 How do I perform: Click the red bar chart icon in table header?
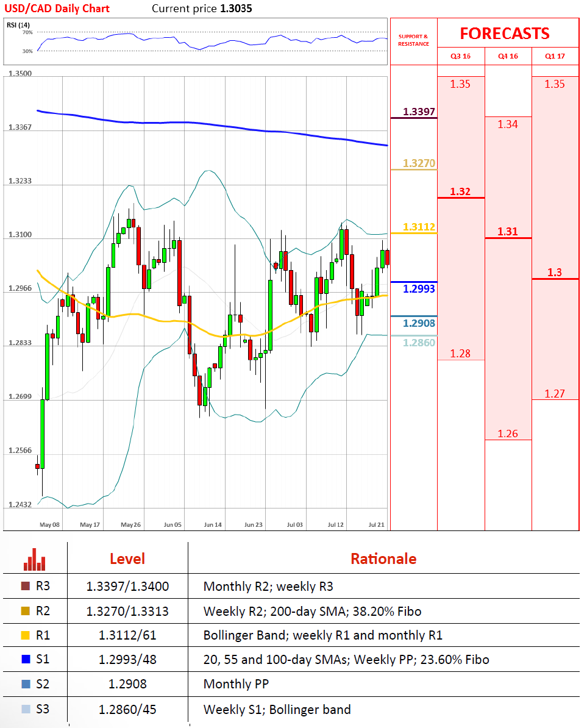click(35, 558)
